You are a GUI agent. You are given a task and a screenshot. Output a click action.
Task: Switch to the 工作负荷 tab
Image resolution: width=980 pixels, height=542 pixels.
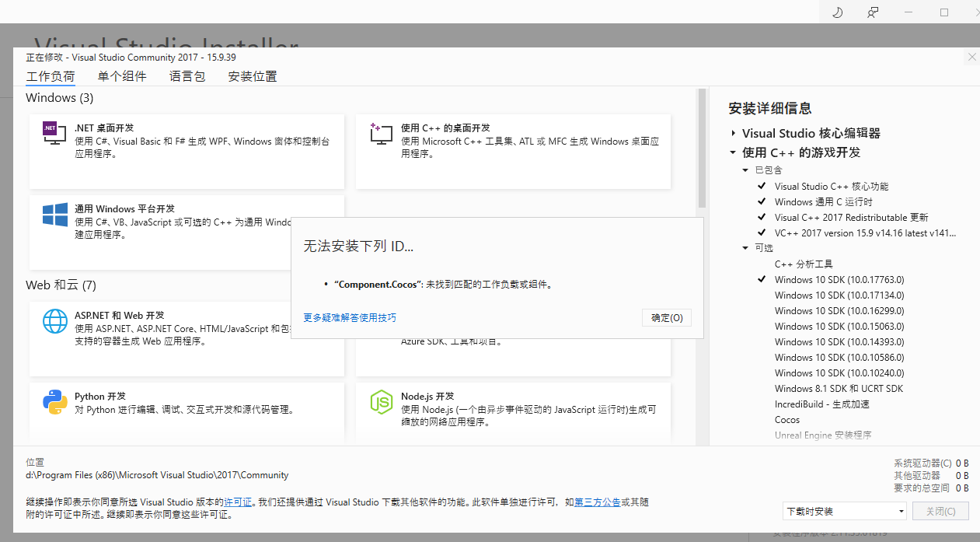pyautogui.click(x=51, y=76)
